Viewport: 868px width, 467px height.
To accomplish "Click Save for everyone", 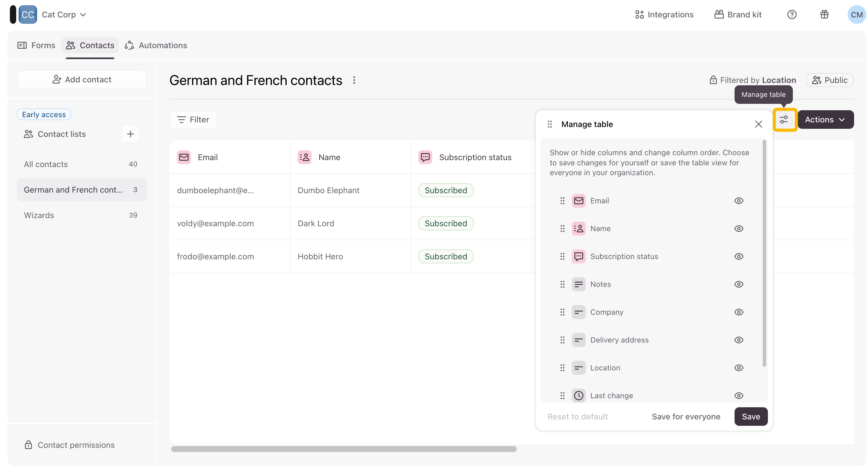I will click(686, 417).
